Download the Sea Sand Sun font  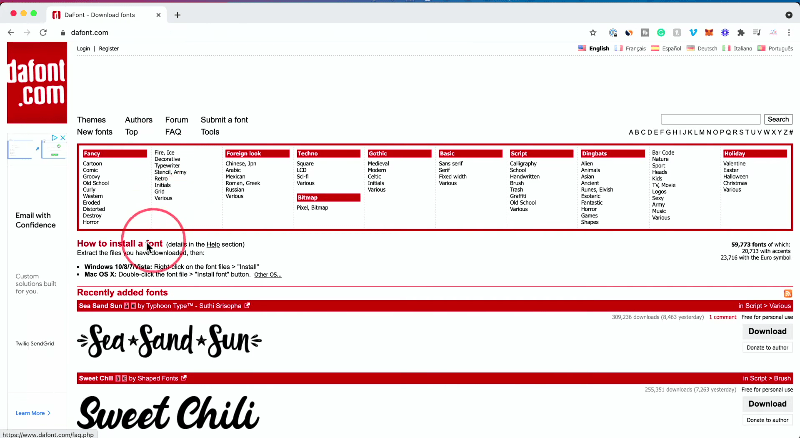(x=767, y=331)
